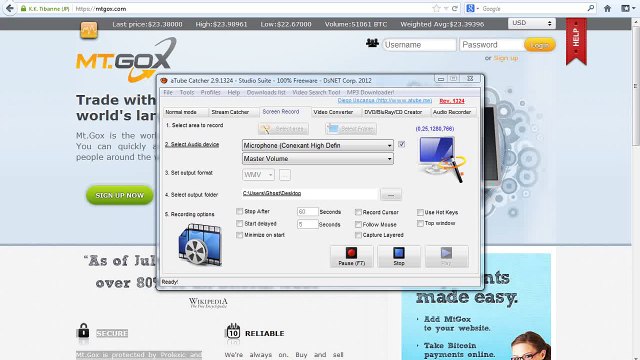Enable the Start delayed checkbox
Image resolution: width=640 pixels, height=360 pixels.
click(x=240, y=224)
